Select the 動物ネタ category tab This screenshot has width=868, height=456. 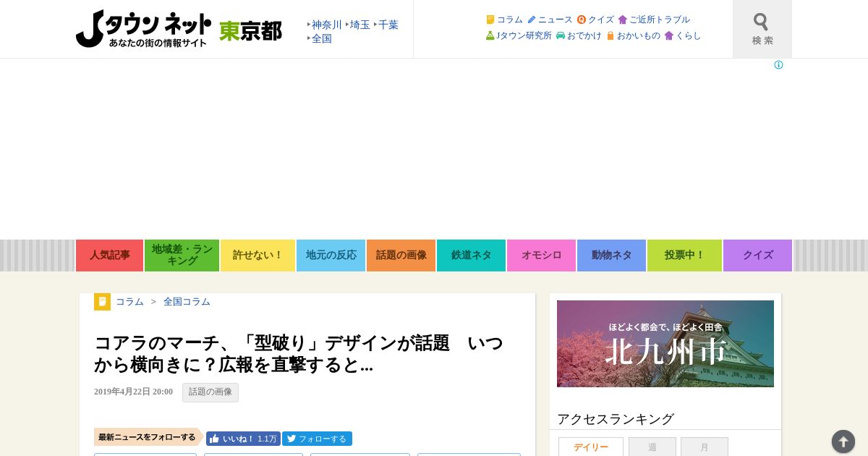(x=611, y=256)
